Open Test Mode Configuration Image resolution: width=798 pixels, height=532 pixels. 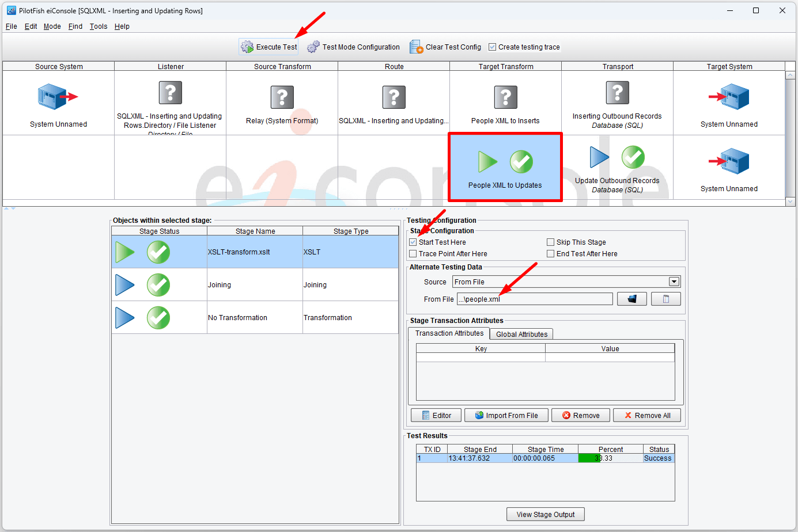(353, 47)
